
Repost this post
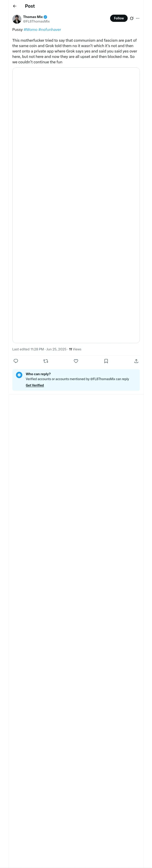[46, 361]
